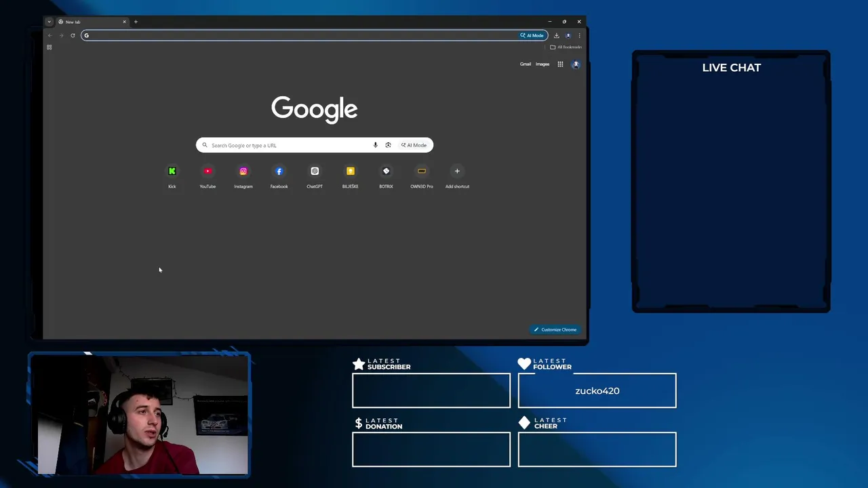The image size is (868, 488).
Task: Search by image with Lens icon
Action: tap(388, 145)
